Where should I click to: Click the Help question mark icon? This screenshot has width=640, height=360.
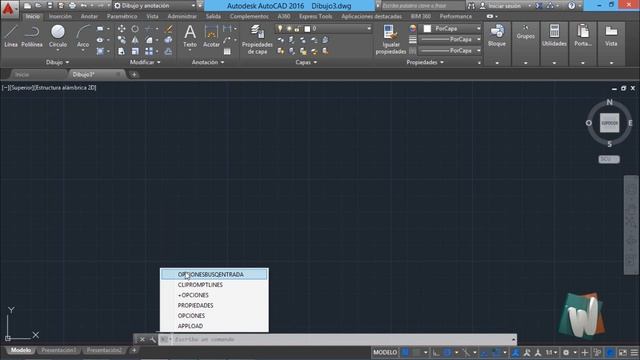tap(571, 6)
